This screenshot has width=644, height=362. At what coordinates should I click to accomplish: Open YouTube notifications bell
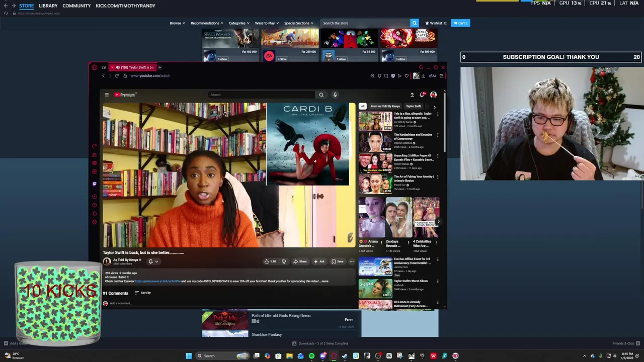pos(423,95)
